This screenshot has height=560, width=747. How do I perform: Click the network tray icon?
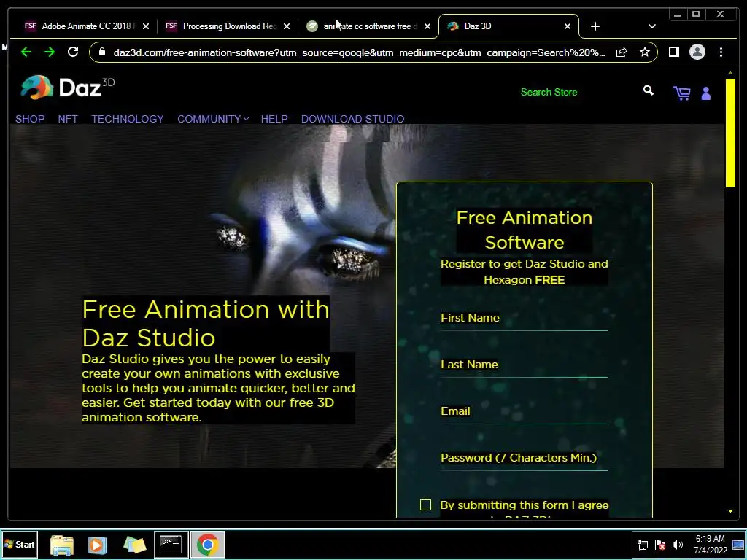pyautogui.click(x=643, y=545)
